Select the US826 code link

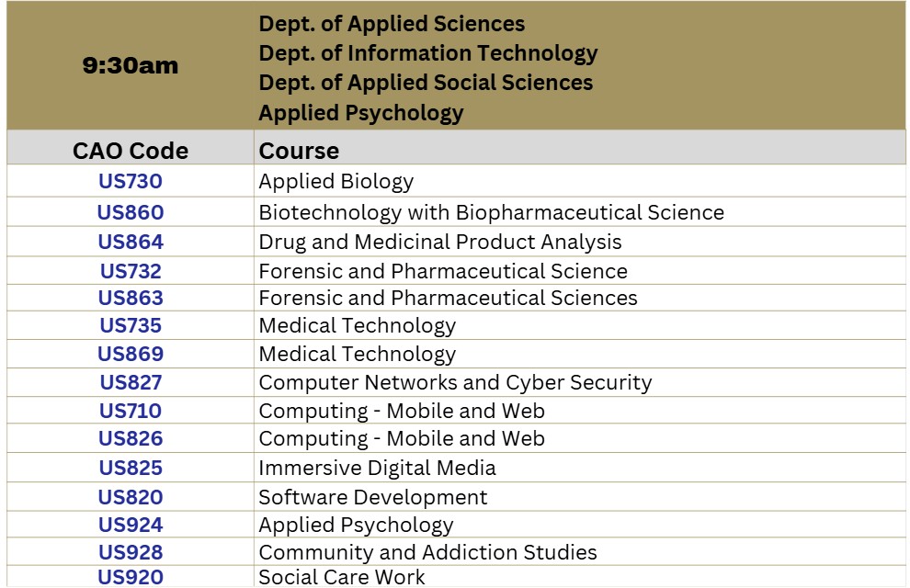131,439
